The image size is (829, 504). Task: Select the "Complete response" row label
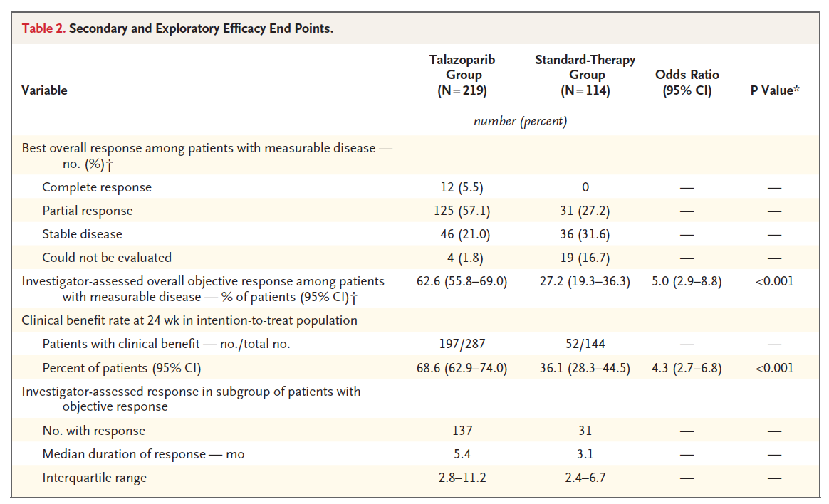[97, 187]
